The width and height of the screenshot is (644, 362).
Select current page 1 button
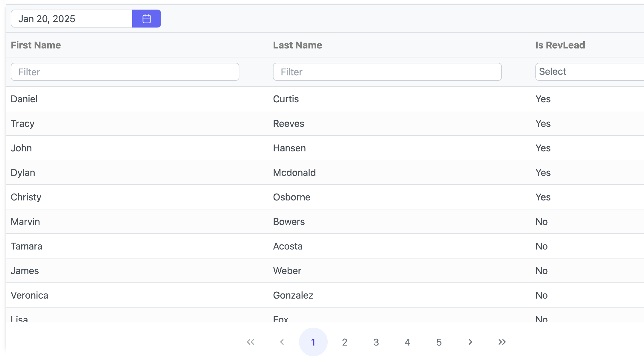(x=313, y=342)
